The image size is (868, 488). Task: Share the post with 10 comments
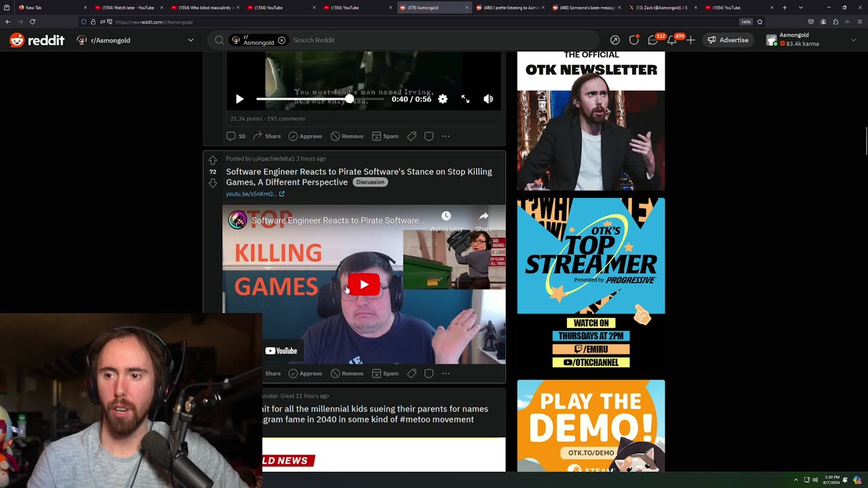267,136
